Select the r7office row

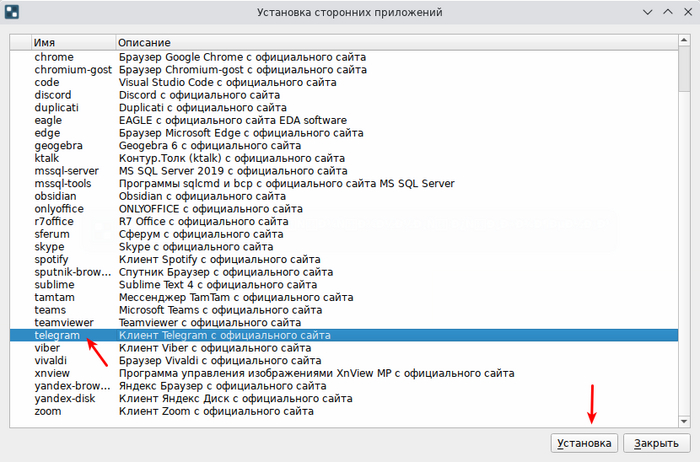344,221
